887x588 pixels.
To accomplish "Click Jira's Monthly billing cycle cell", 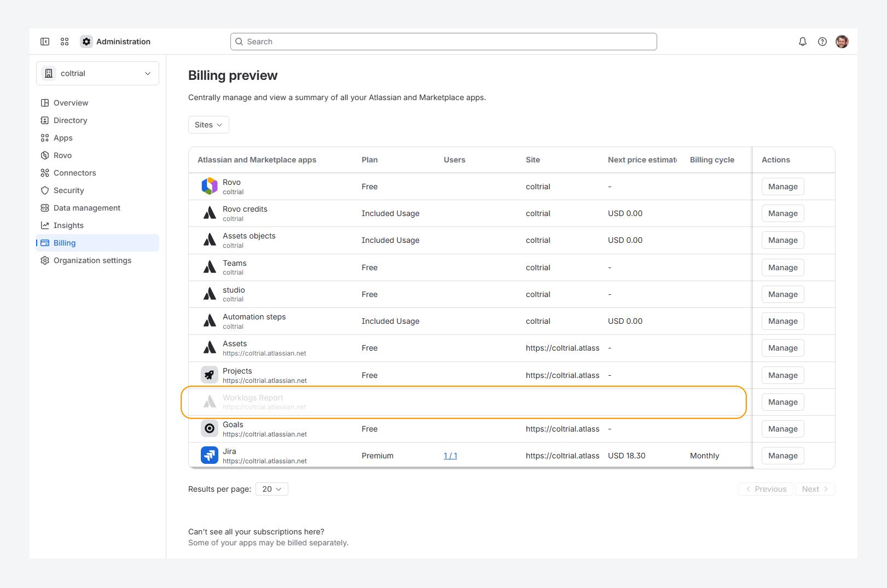I will point(704,456).
